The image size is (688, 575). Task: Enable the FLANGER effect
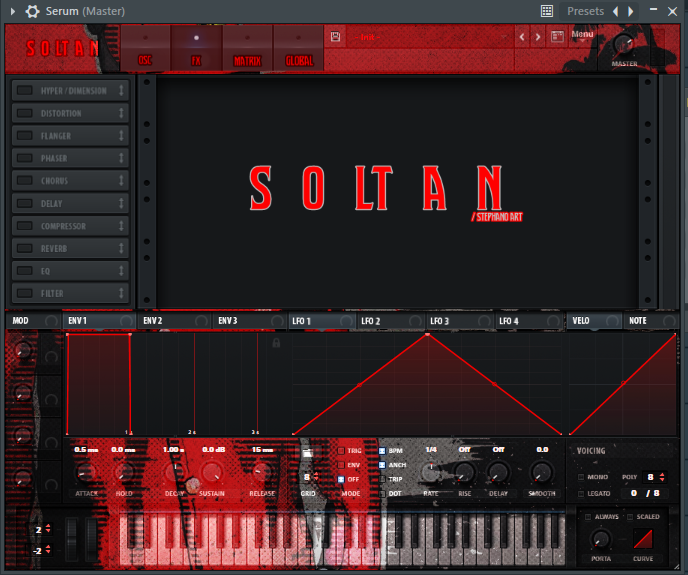(x=25, y=136)
